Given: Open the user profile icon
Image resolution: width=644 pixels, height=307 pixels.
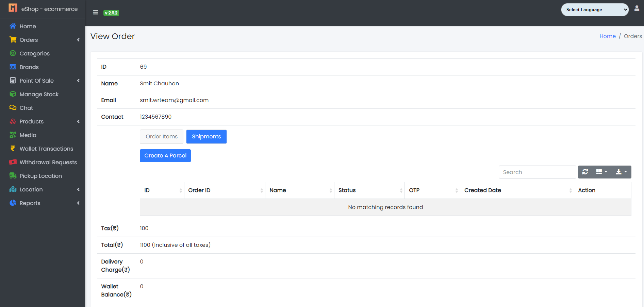Looking at the screenshot, I should (637, 8).
